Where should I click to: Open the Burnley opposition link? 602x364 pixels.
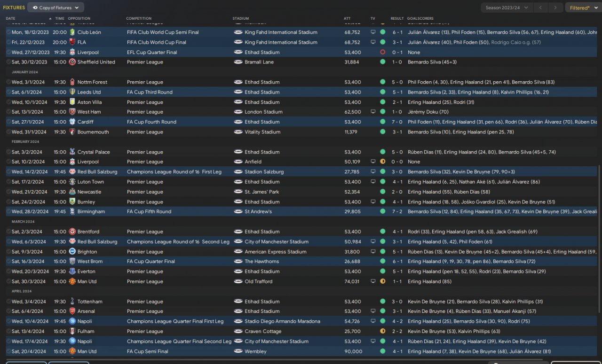click(86, 202)
